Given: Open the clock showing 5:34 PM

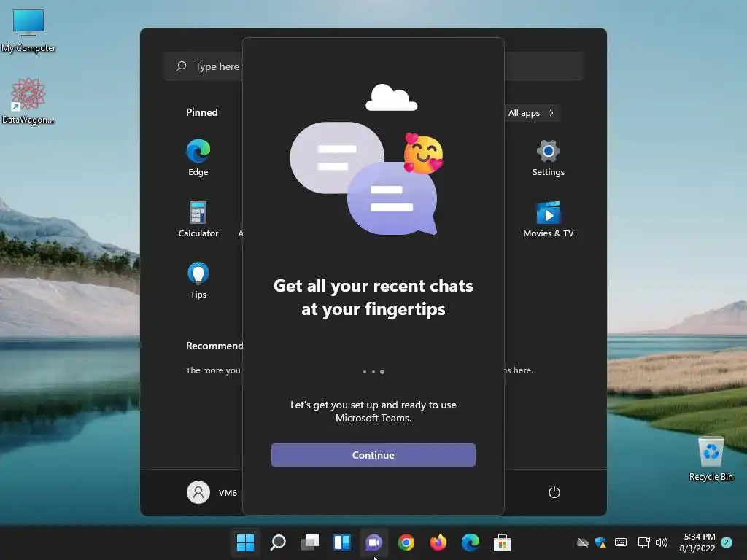Looking at the screenshot, I should [x=698, y=542].
